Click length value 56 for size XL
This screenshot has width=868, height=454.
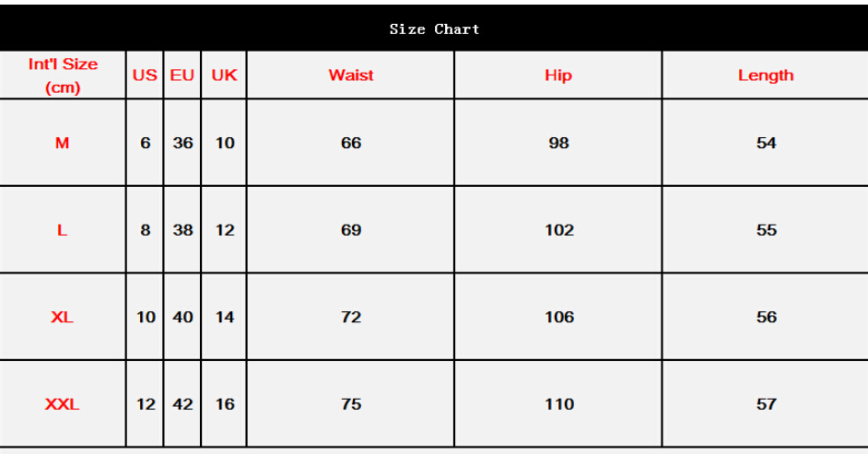pos(767,317)
